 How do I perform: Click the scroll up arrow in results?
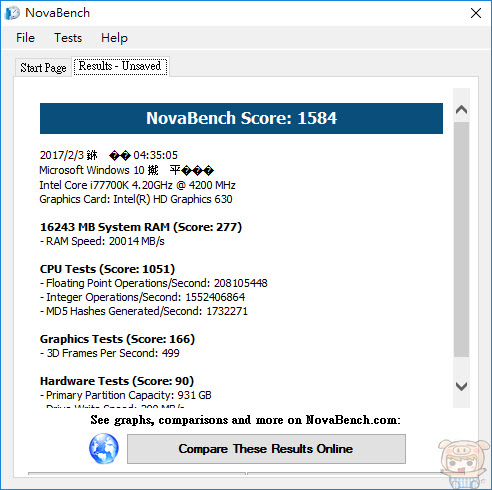pyautogui.click(x=461, y=110)
